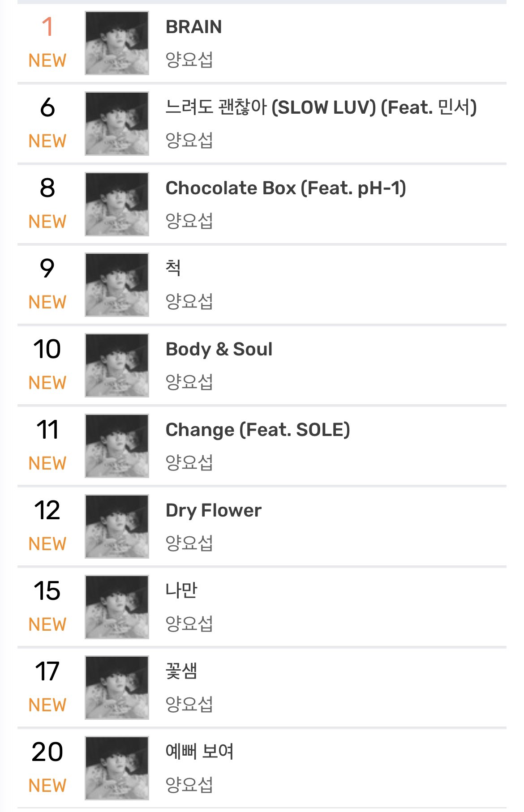524x812 pixels.
Task: Click album art beside Chocolate Box
Action: pos(117,204)
